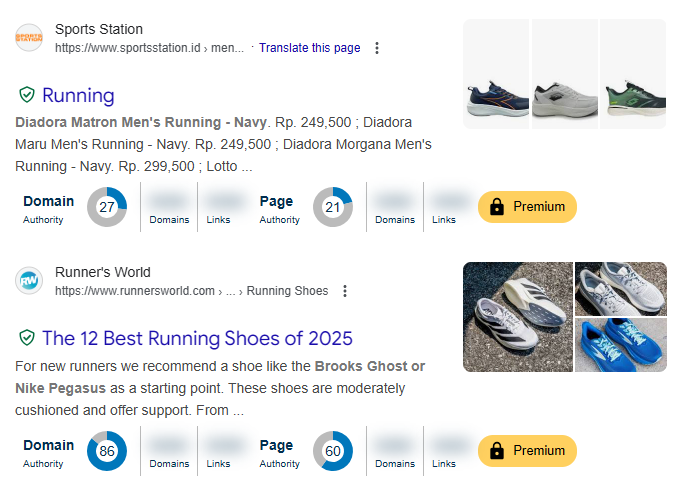
Task: Click the green running shoe thumbnail
Action: tap(633, 75)
